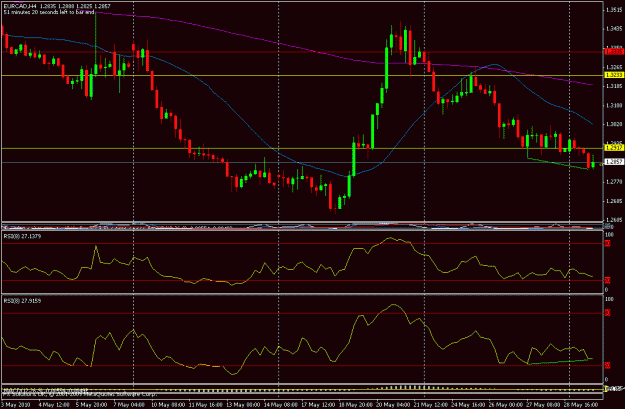
Task: Click the 1.3265 price scale value
Action: (x=614, y=67)
